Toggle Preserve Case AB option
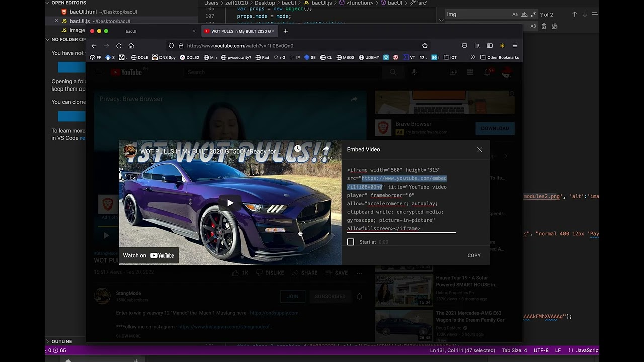644x362 pixels. pyautogui.click(x=533, y=26)
